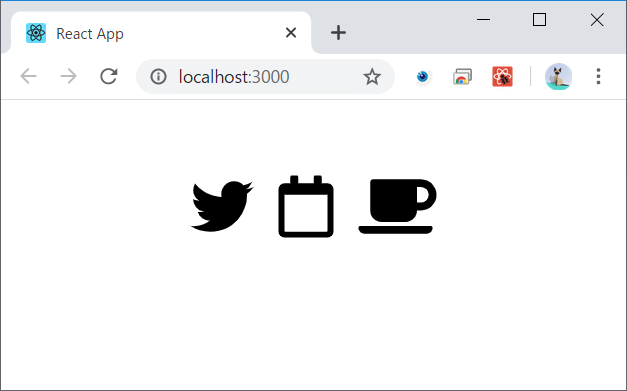
Task: Click the localhost:3000 address bar
Action: (265, 76)
